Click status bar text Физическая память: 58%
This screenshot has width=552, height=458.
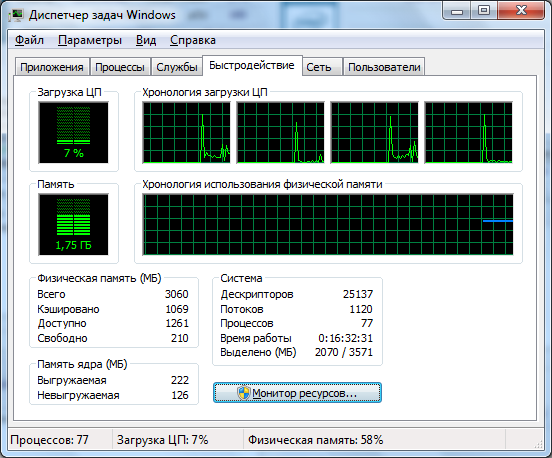[315, 440]
